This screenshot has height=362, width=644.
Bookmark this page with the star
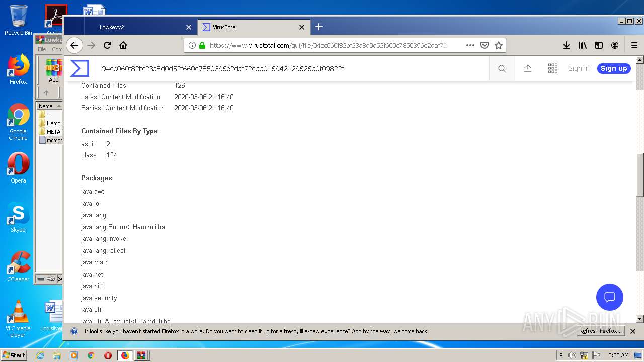499,45
